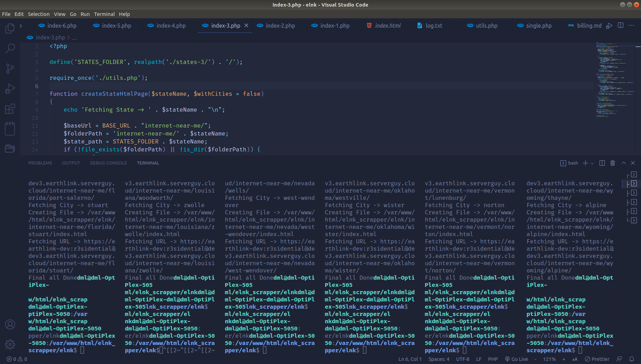Image resolution: width=641 pixels, height=364 pixels.
Task: Open the notifications bell
Action: click(x=632, y=359)
